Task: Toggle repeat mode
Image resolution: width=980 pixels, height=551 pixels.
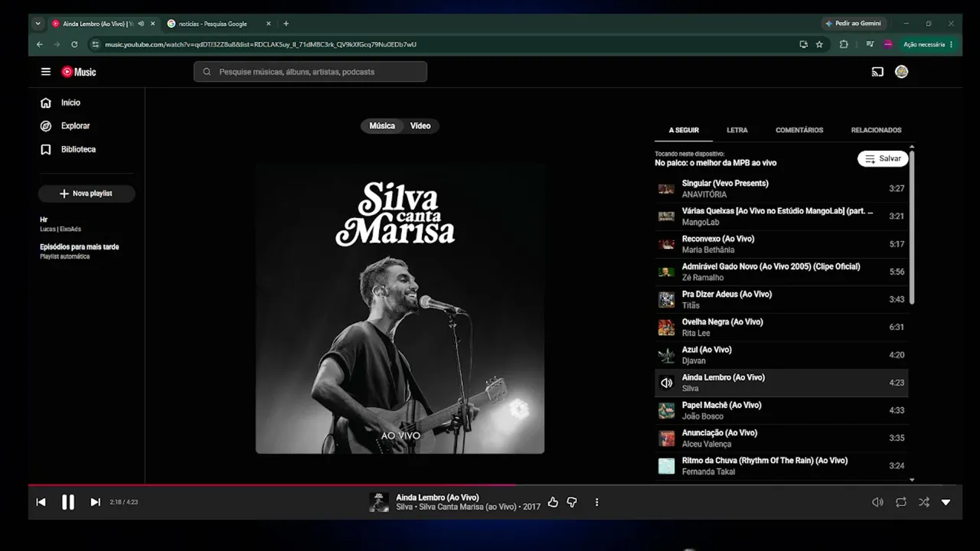Action: point(901,502)
